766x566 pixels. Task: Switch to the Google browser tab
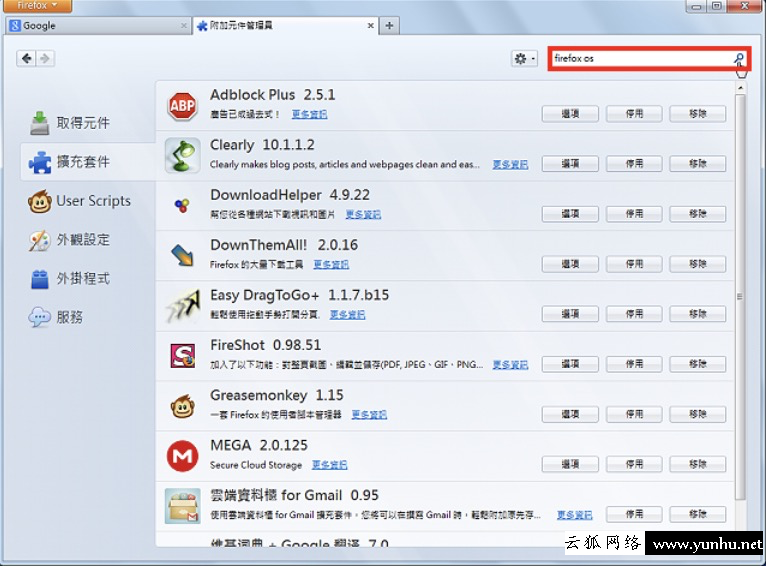pos(98,25)
